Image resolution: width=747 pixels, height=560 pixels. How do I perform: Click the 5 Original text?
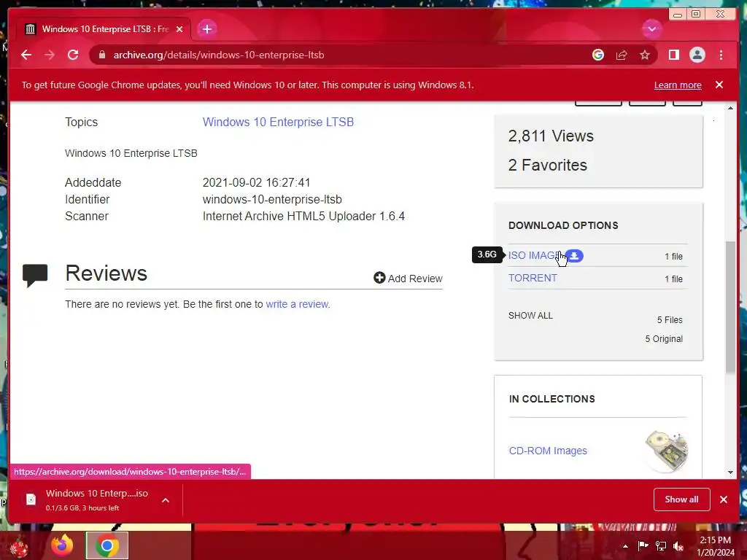click(x=664, y=338)
